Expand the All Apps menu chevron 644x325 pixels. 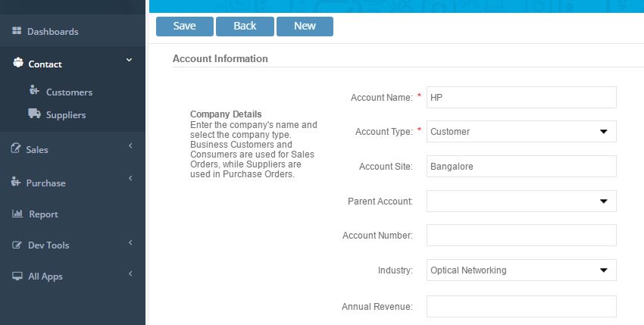point(130,273)
